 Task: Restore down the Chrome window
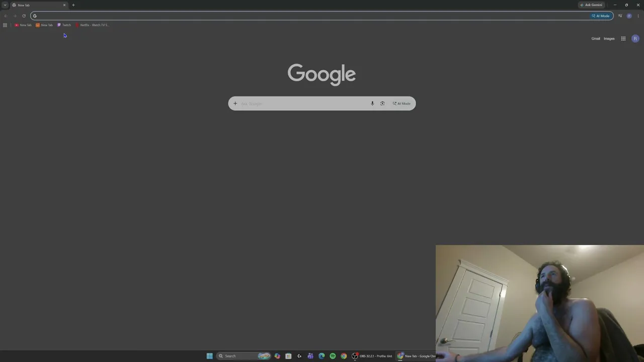point(626,5)
